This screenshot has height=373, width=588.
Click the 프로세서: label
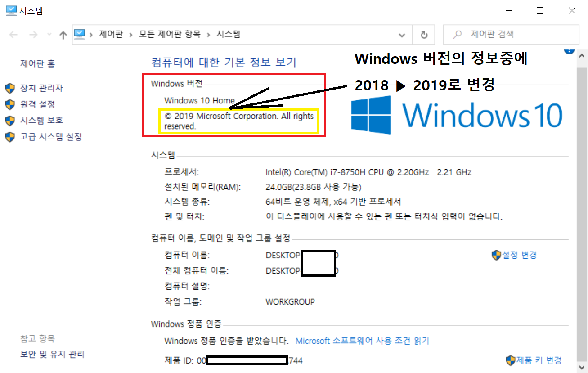pyautogui.click(x=182, y=172)
